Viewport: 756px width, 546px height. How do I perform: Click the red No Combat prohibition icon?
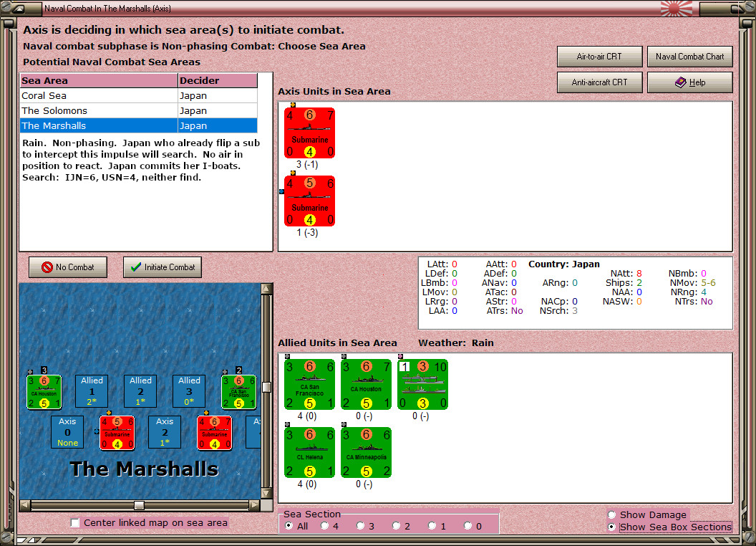[47, 267]
